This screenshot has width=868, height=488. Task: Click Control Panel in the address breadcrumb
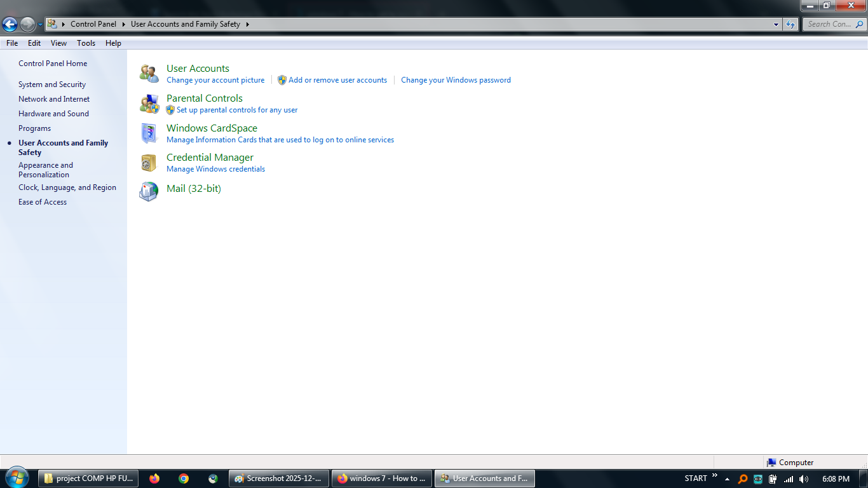tap(93, 24)
